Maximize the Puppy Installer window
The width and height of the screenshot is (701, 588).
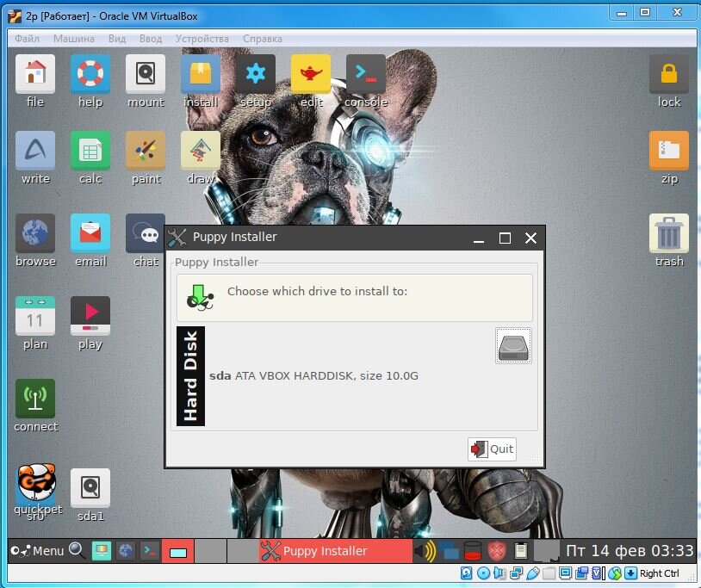coord(505,238)
